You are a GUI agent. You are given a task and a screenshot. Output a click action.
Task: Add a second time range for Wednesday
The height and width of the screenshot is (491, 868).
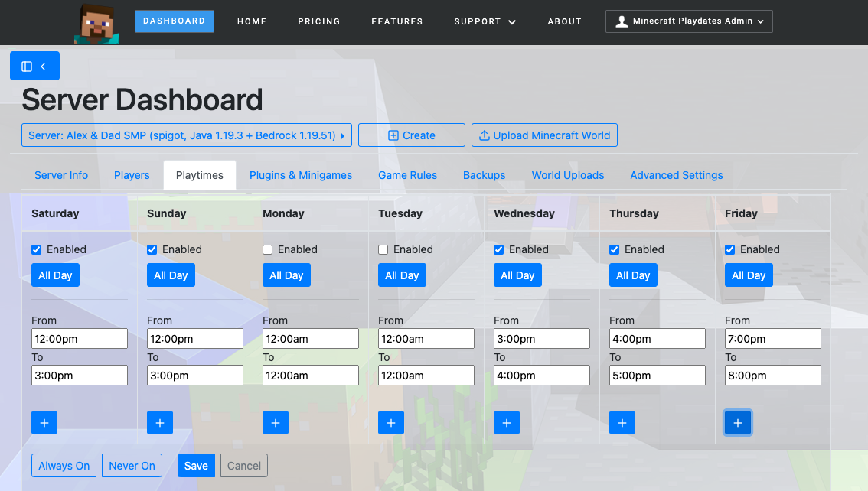(506, 422)
